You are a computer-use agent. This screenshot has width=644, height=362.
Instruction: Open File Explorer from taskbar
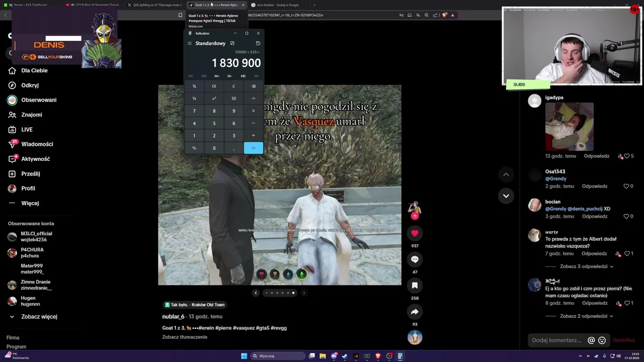pyautogui.click(x=323, y=356)
